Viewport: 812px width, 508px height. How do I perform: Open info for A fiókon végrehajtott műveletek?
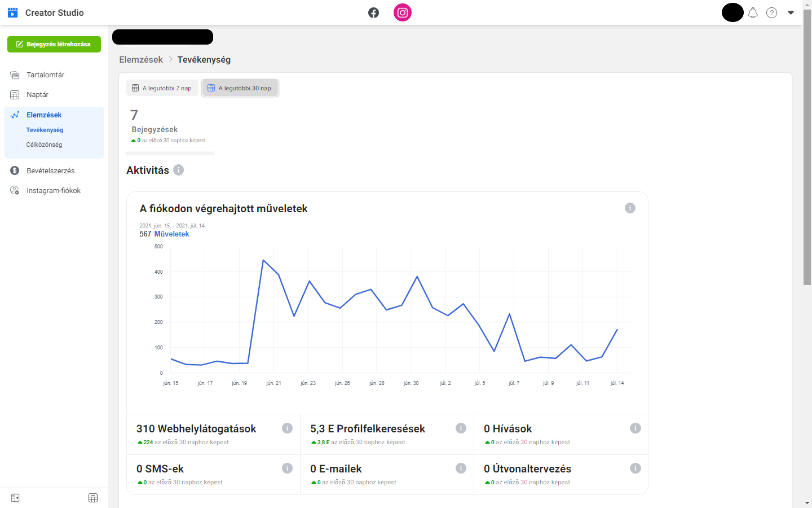point(630,208)
